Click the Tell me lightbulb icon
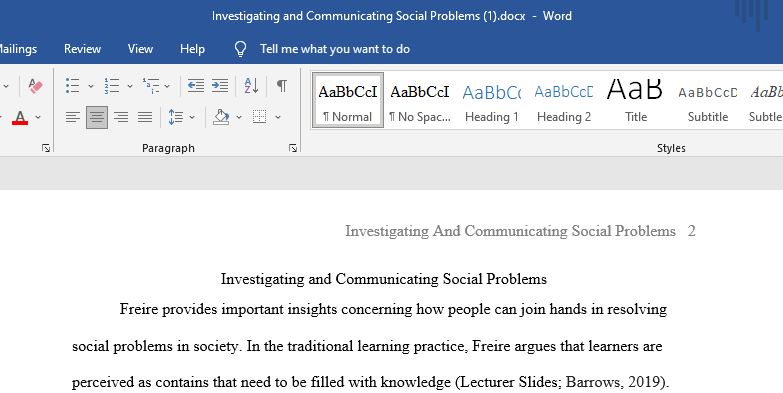Image resolution: width=783 pixels, height=393 pixels. tap(241, 49)
